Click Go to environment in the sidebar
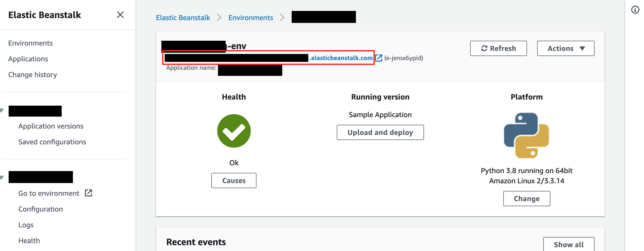The width and height of the screenshot is (644, 251). point(49,193)
